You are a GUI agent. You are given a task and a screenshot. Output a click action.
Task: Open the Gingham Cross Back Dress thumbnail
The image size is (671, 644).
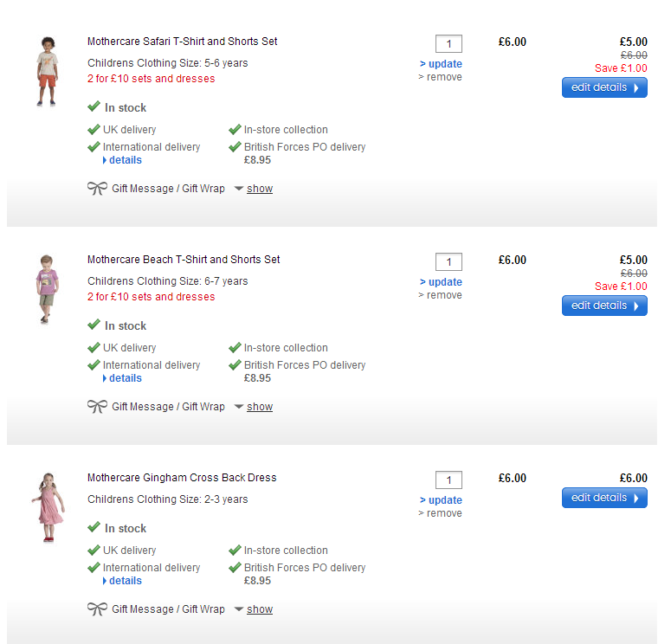tap(46, 507)
